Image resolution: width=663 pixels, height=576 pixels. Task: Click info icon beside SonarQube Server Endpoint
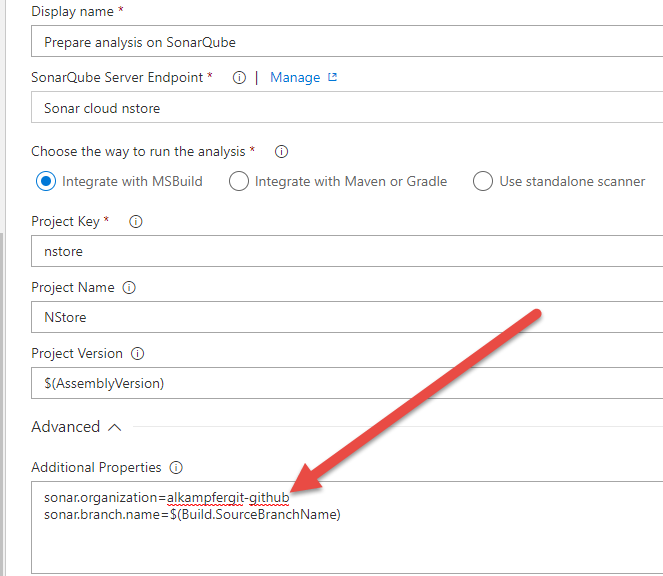tap(239, 78)
